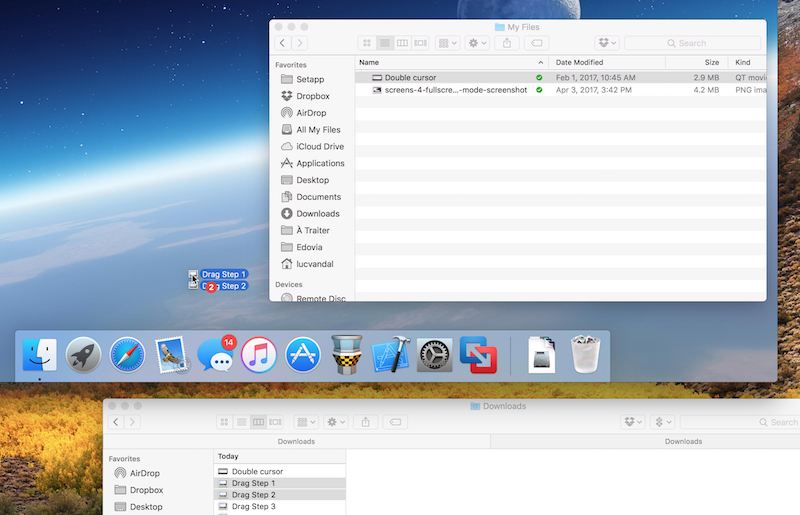Switch Downloads window to column view
This screenshot has height=515, width=800.
[258, 422]
